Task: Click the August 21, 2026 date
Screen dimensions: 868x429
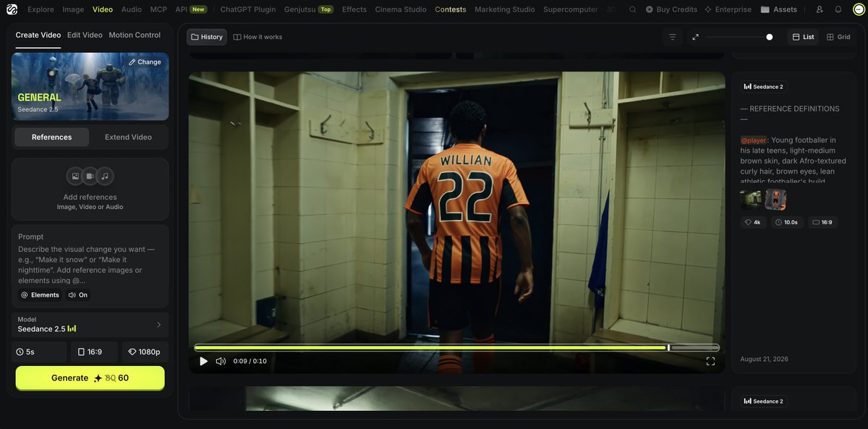Action: click(765, 360)
